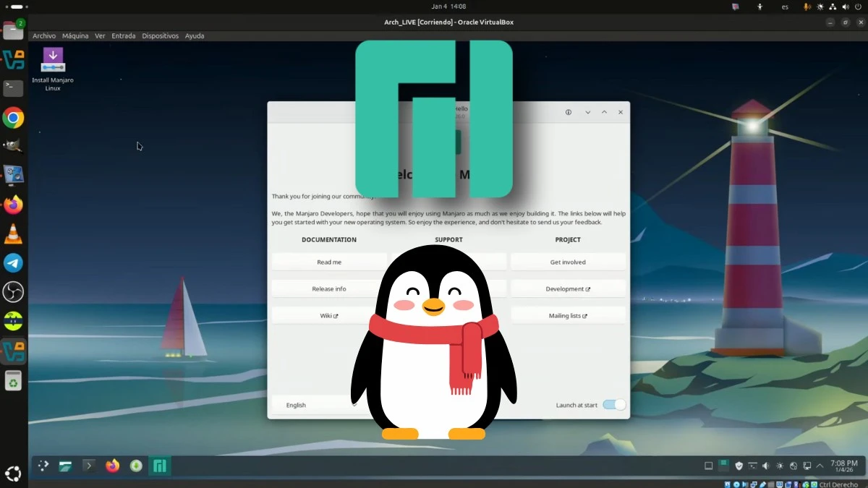Start OBS Studio from the dock

coord(13,291)
